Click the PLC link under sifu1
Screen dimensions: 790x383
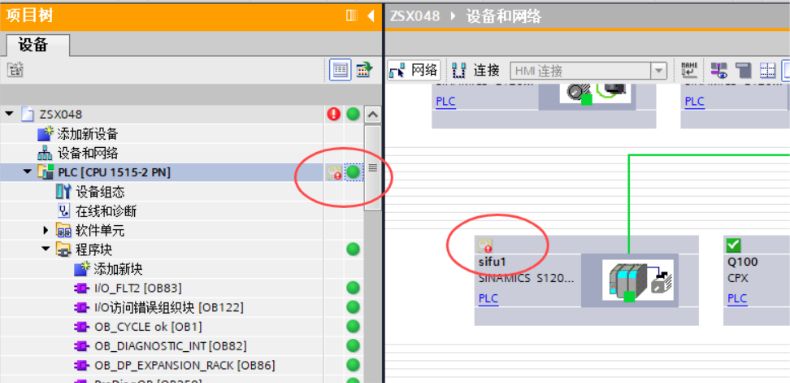(488, 298)
